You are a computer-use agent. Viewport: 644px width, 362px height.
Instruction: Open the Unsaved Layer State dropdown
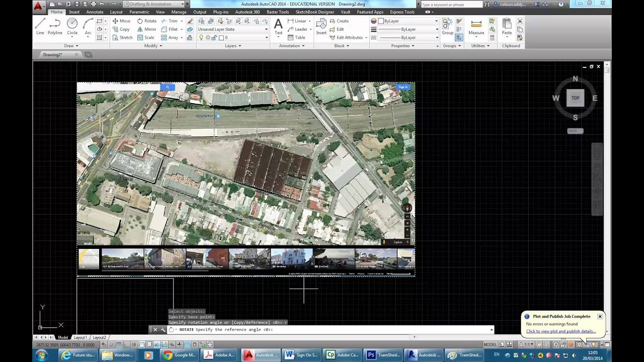click(233, 29)
